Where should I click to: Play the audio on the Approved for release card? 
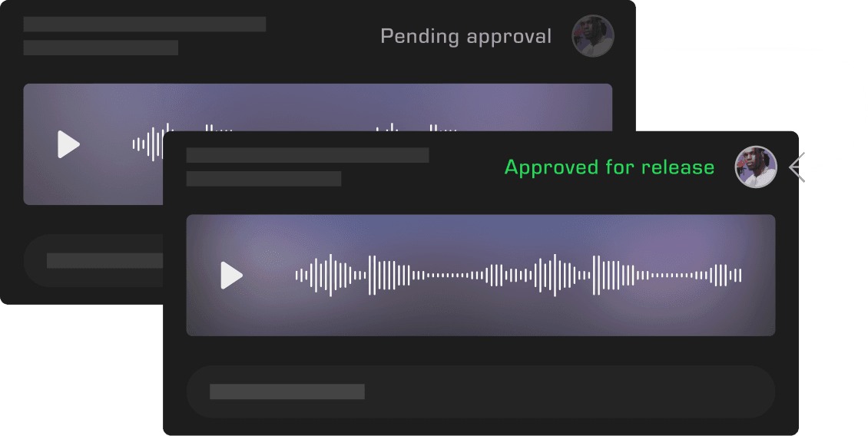click(231, 275)
